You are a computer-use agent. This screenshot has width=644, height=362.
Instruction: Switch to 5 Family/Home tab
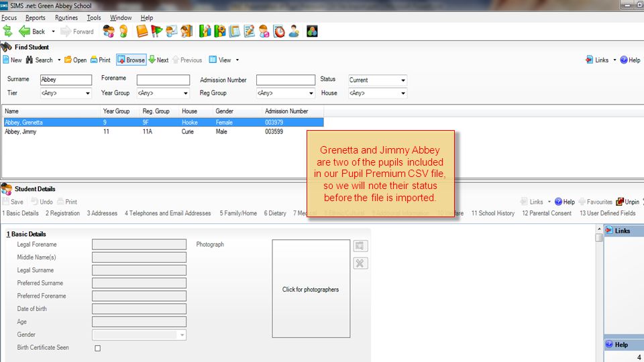pos(238,213)
